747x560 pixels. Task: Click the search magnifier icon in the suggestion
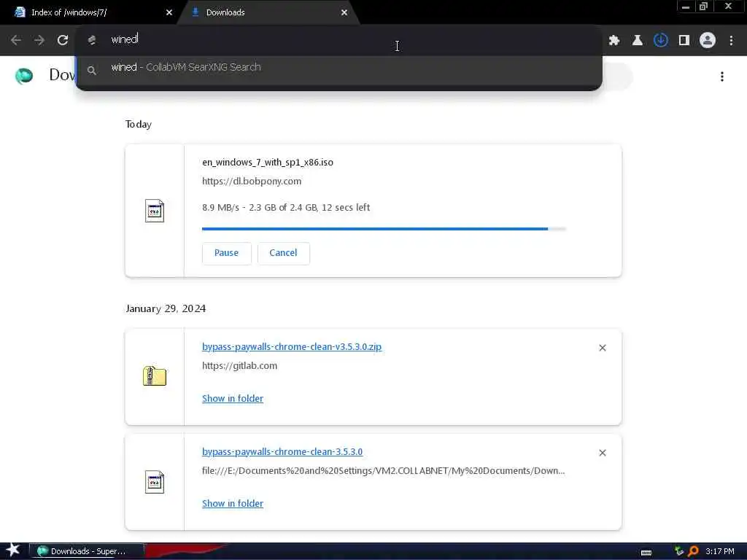tap(92, 71)
